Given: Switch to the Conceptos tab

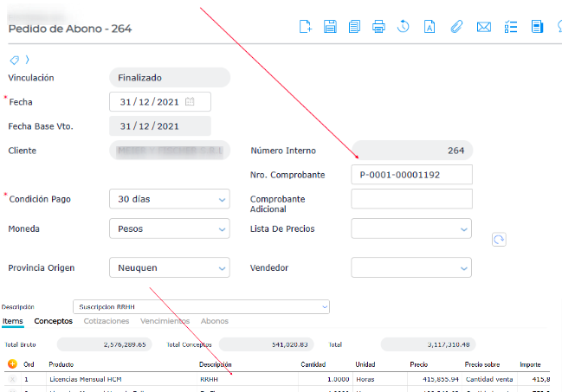Looking at the screenshot, I should click(54, 321).
